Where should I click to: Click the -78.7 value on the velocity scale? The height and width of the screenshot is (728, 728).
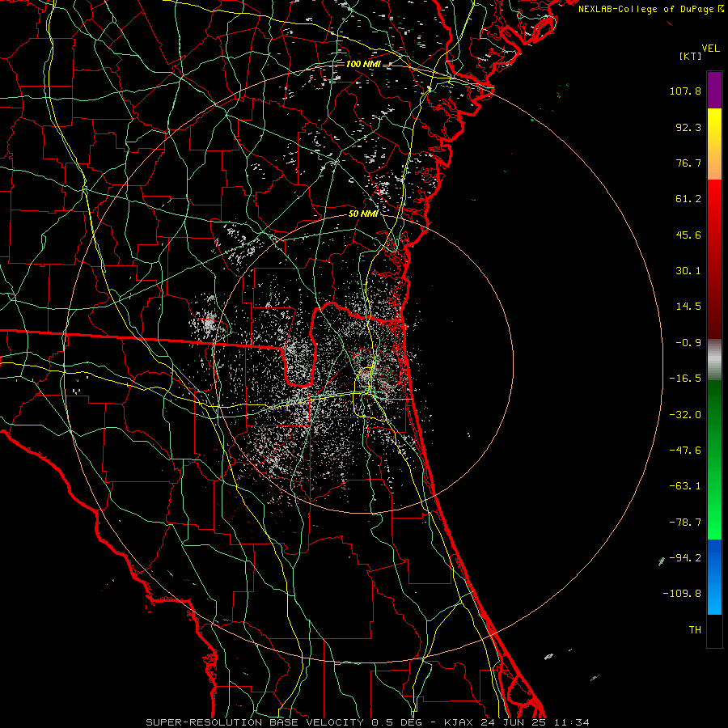[685, 523]
